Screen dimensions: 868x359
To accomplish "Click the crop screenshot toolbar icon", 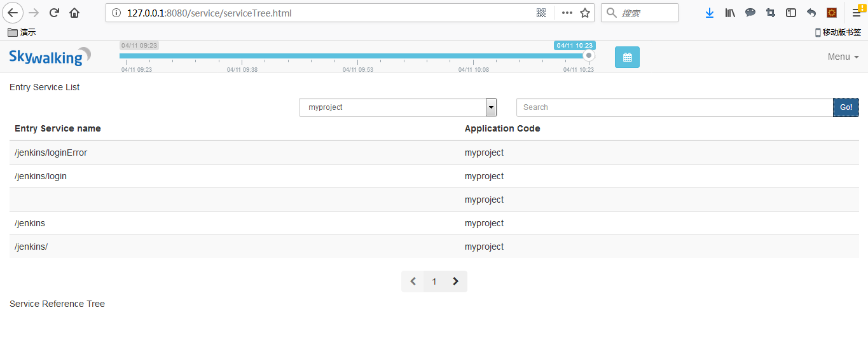I will tap(771, 13).
